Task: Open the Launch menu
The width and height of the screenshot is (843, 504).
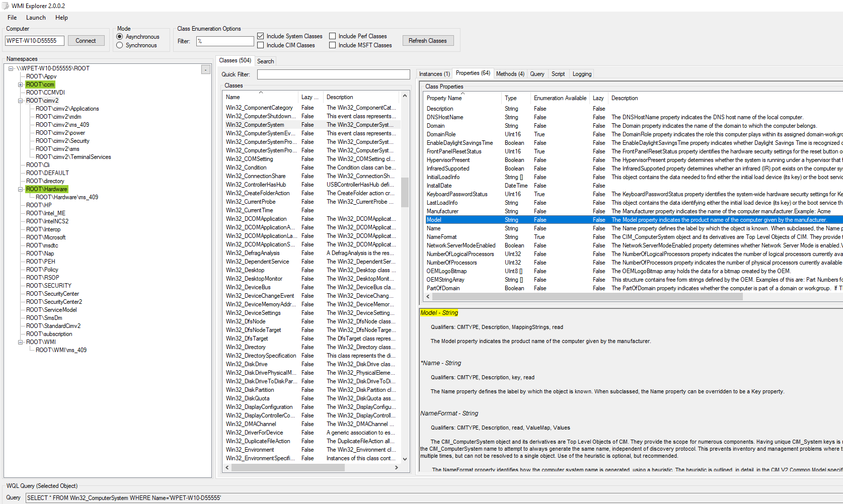Action: click(36, 18)
